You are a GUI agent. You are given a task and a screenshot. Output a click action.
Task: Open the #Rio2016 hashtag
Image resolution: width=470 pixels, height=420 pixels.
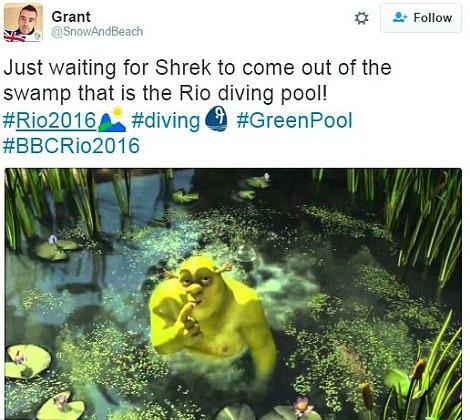pyautogui.click(x=50, y=120)
